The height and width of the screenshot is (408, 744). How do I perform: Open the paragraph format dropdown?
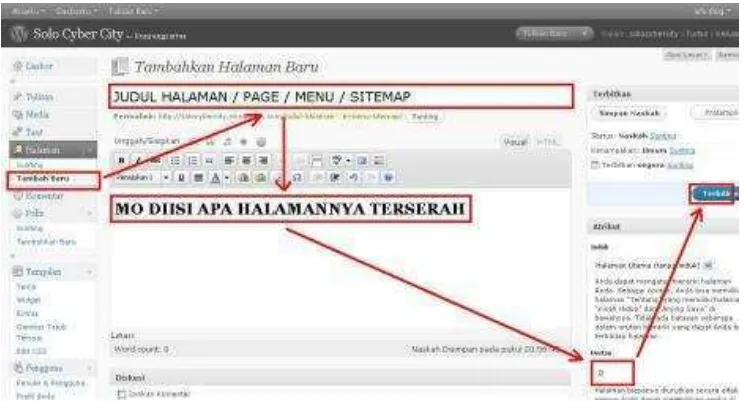point(143,177)
